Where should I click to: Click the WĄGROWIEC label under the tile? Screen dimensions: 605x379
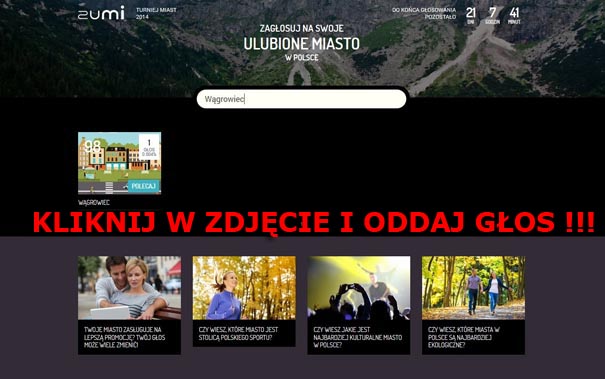94,202
